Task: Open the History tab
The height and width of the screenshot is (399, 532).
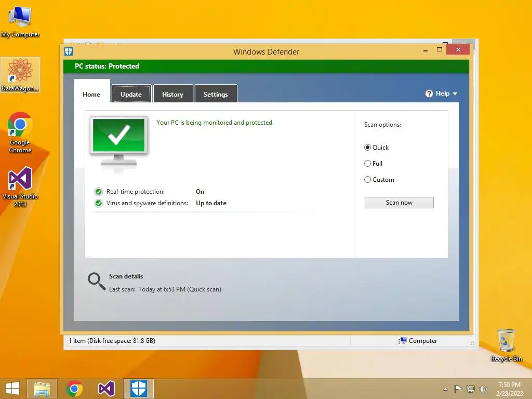Action: (x=172, y=95)
